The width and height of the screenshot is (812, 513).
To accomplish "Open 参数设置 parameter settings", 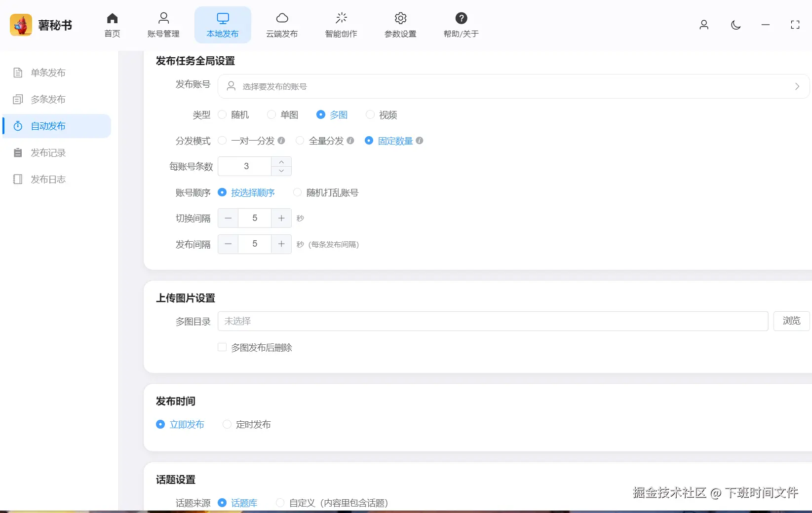I will click(x=400, y=25).
